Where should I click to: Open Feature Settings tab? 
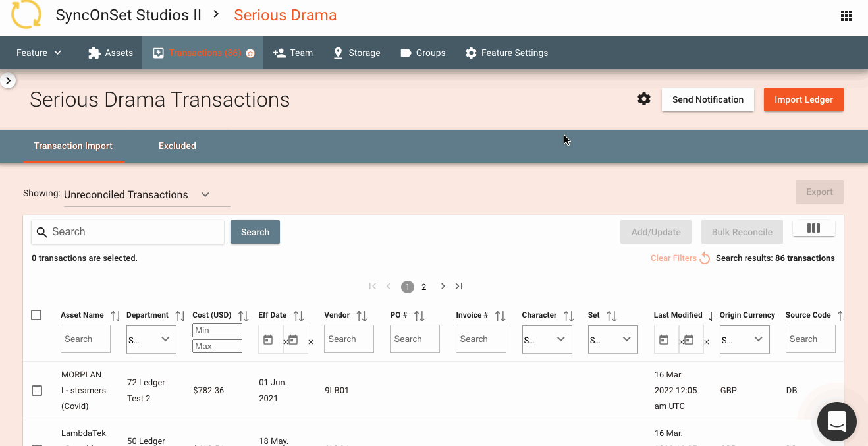click(x=506, y=53)
